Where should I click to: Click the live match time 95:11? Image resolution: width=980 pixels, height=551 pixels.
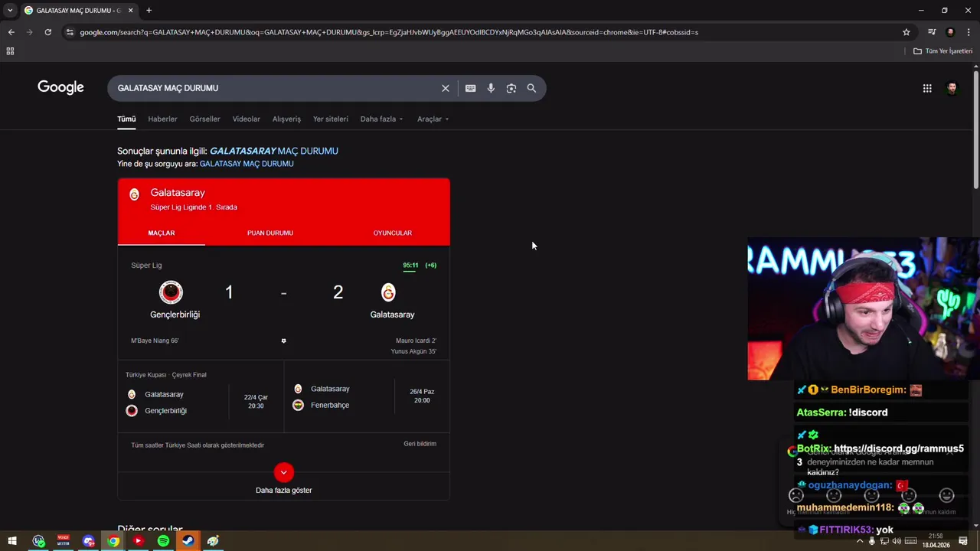(410, 266)
